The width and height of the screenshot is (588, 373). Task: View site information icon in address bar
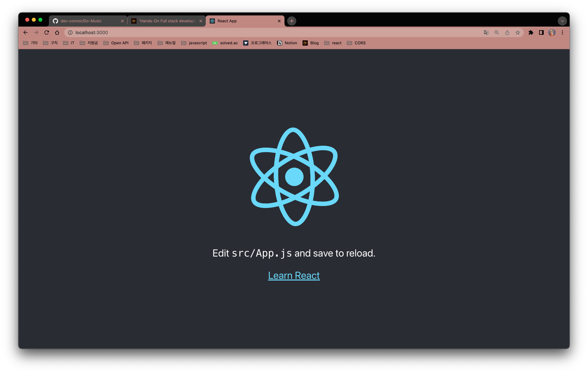(x=70, y=32)
